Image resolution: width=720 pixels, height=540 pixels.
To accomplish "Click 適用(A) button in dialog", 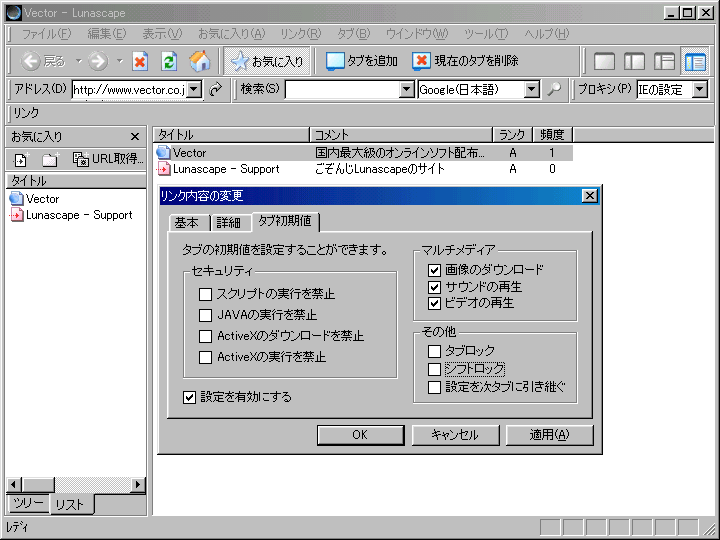I will point(549,435).
